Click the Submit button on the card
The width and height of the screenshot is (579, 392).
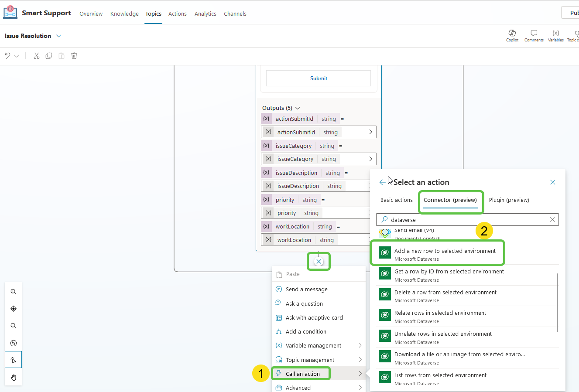tap(318, 78)
